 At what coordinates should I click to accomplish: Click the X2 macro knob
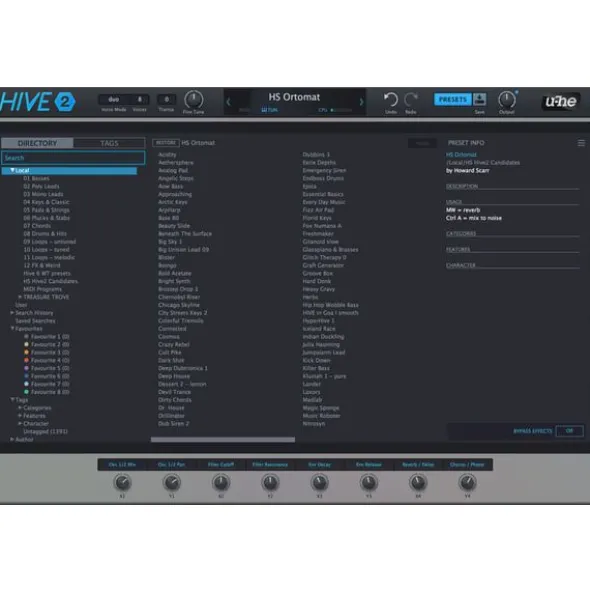click(x=221, y=482)
